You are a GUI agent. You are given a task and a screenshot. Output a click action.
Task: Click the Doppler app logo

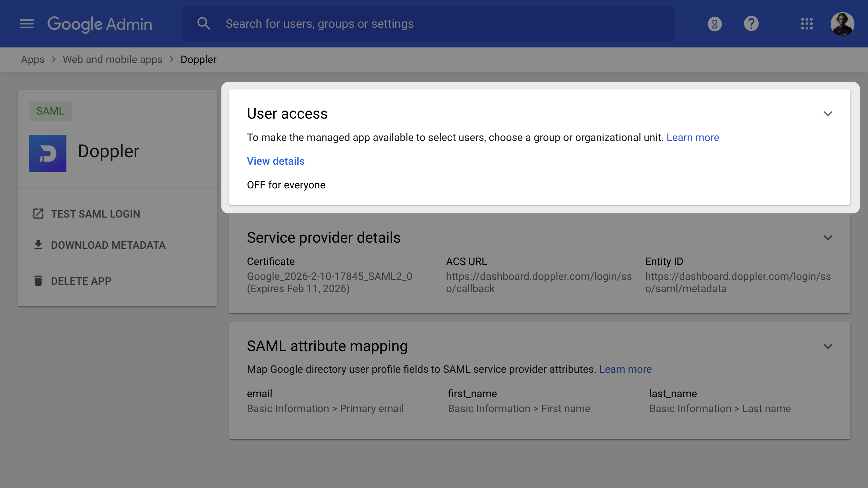(47, 153)
